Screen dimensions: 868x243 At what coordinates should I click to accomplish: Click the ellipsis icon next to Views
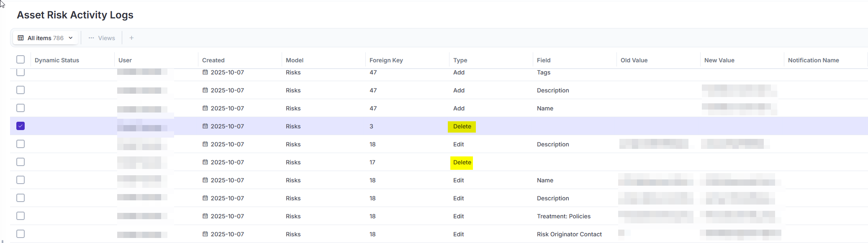(91, 38)
